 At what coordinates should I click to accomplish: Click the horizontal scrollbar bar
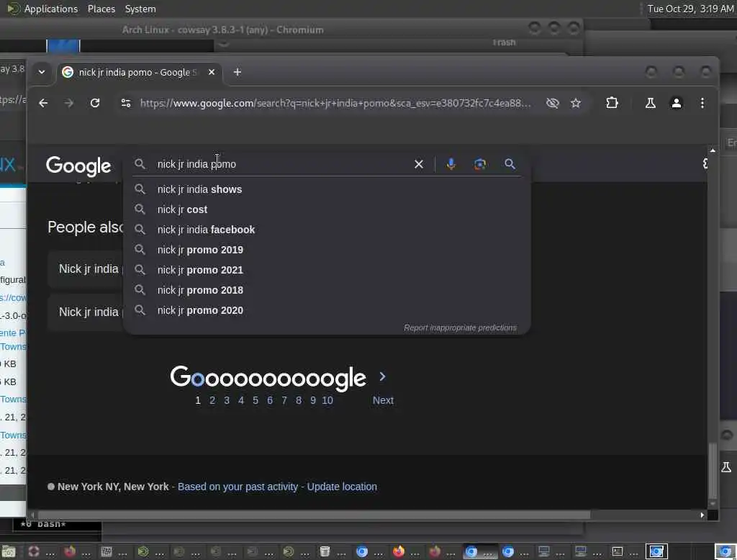point(314,515)
